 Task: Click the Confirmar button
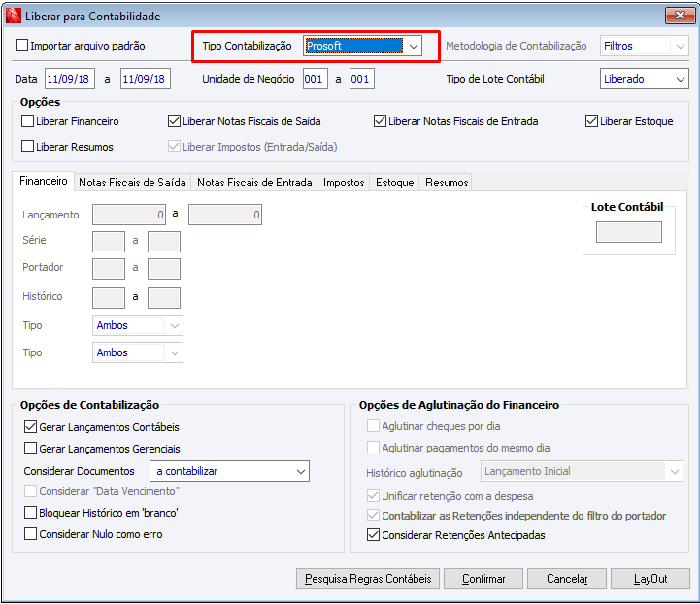click(483, 579)
